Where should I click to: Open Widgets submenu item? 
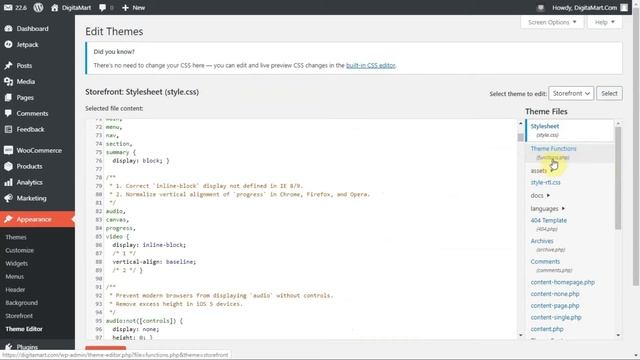tap(17, 263)
